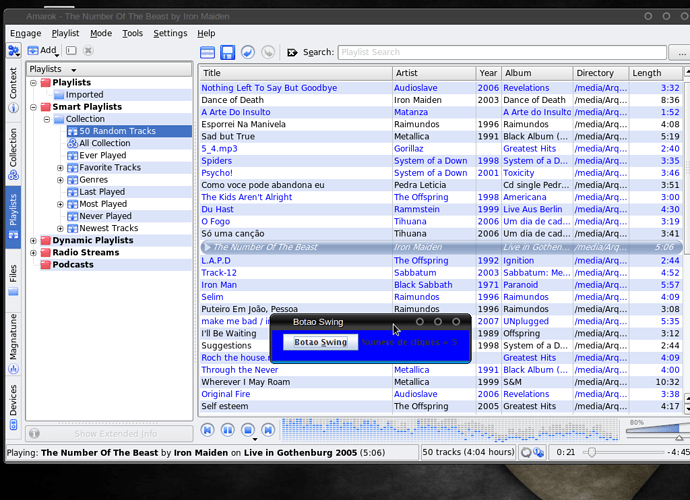The image size is (690, 500).
Task: Sort by the Year column header
Action: [488, 73]
